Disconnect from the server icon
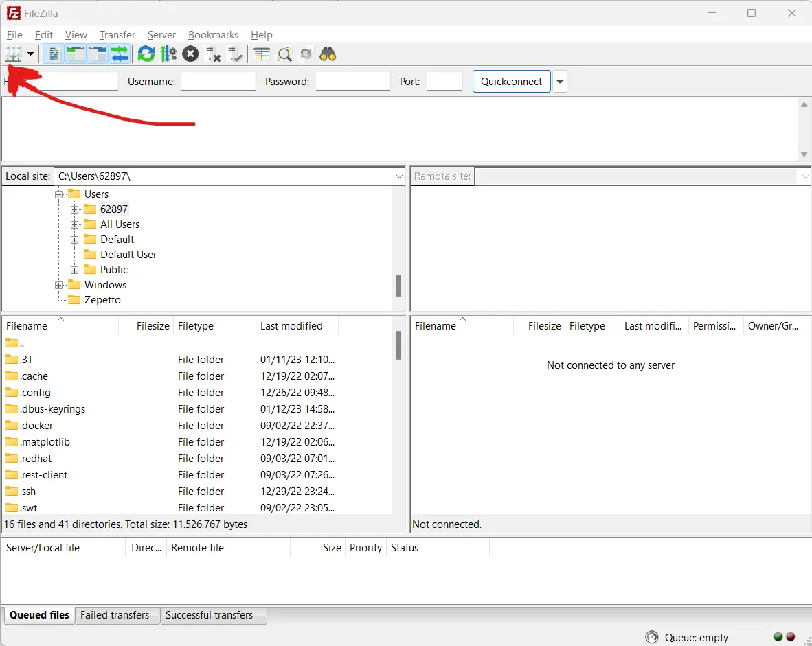This screenshot has height=646, width=812. click(213, 54)
